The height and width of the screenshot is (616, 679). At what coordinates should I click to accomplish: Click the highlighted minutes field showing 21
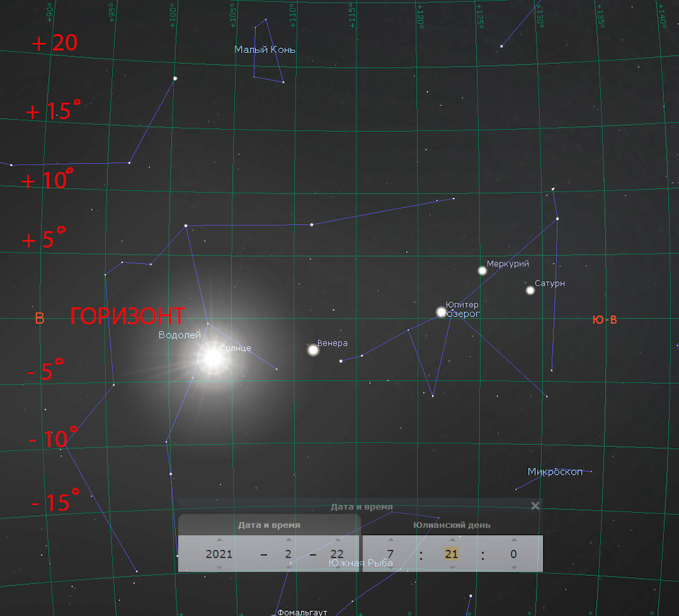[x=452, y=554]
